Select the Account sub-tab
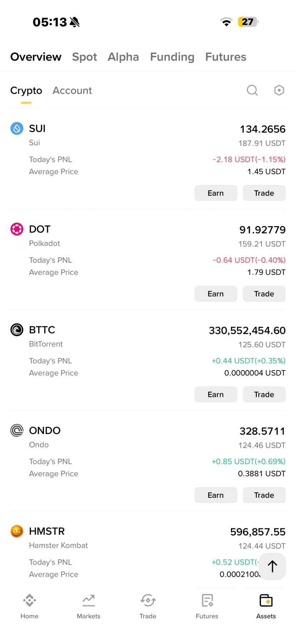 click(72, 91)
